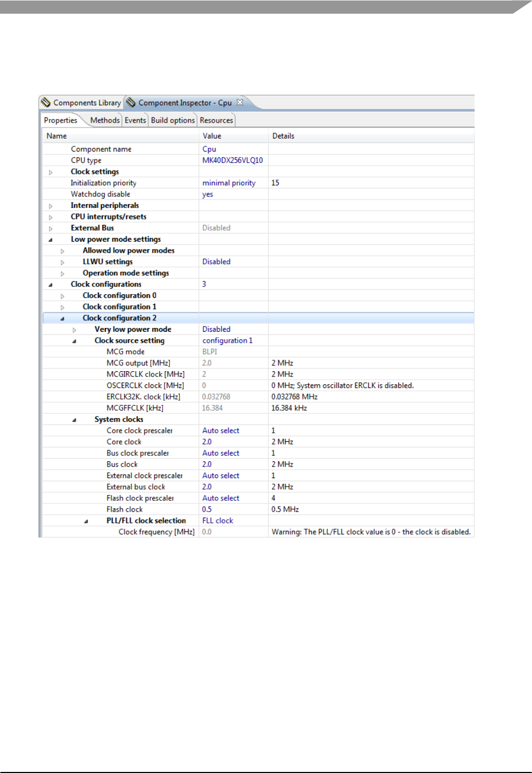The image size is (532, 773).
Task: Expand the LLWU settings node
Action: (62, 262)
